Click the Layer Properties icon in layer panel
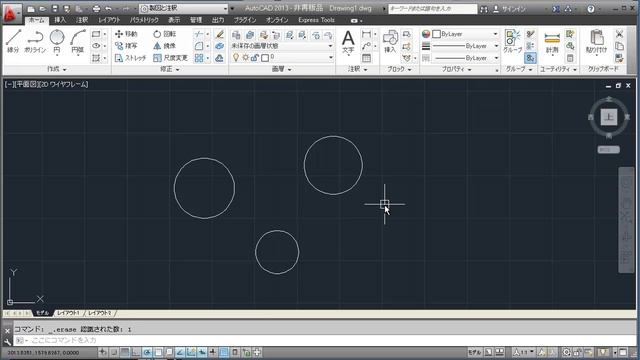This screenshot has height=360, width=640. pyautogui.click(x=236, y=35)
